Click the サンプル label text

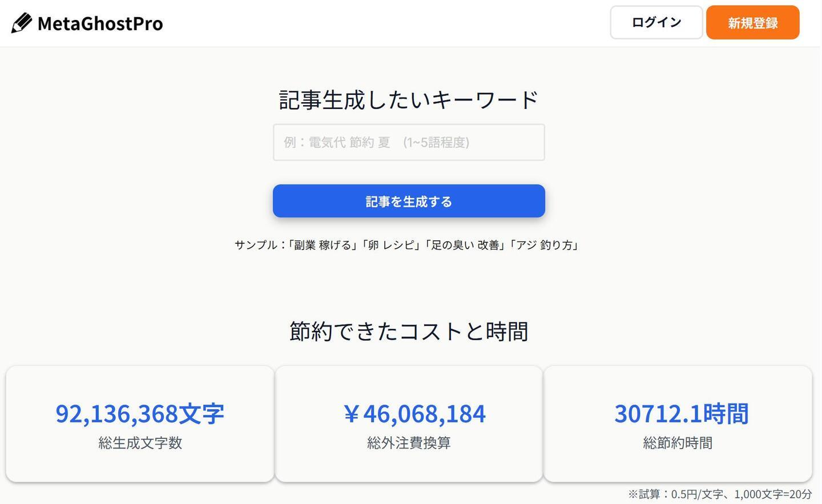click(256, 245)
